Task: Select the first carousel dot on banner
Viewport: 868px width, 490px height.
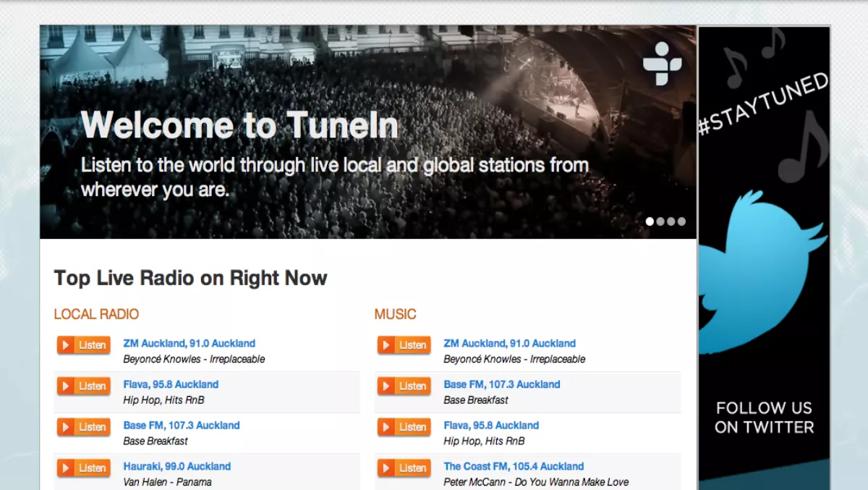Action: click(x=650, y=221)
